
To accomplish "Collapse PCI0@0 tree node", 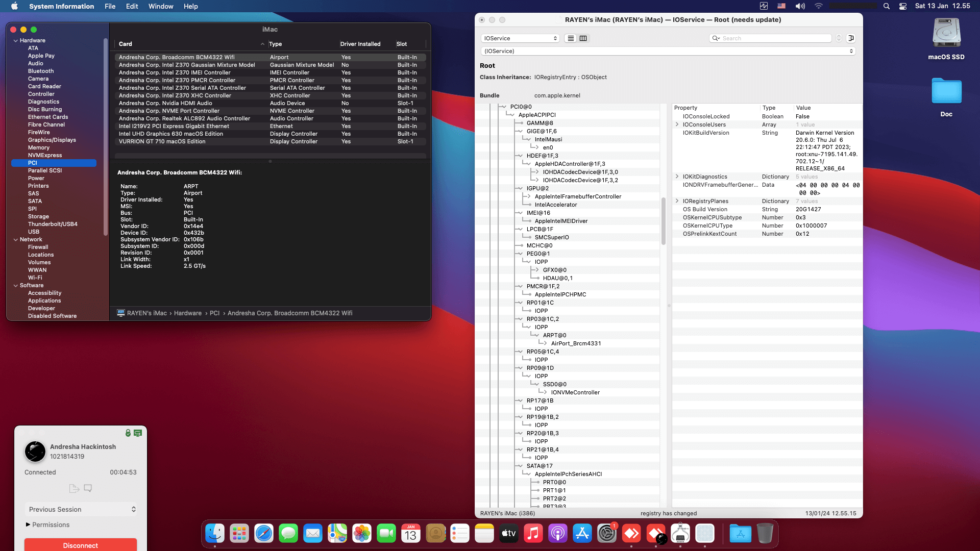I will pos(503,107).
